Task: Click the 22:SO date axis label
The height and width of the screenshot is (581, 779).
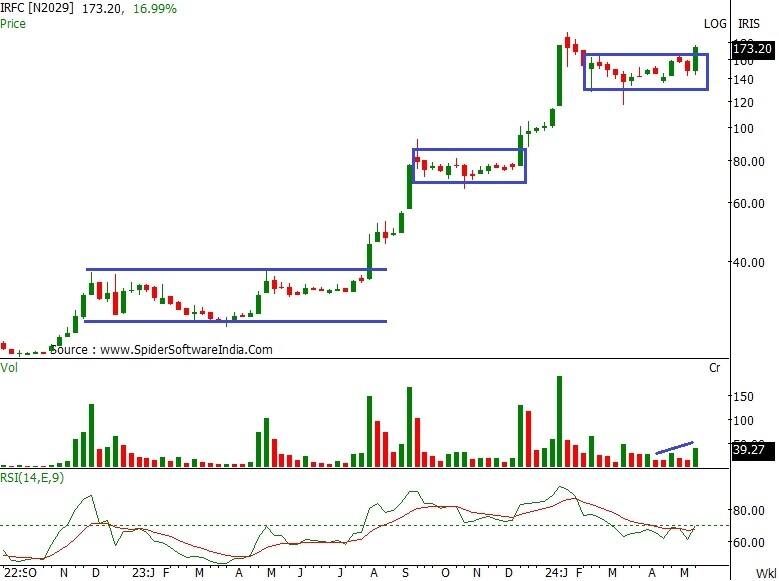Action: coord(20,573)
